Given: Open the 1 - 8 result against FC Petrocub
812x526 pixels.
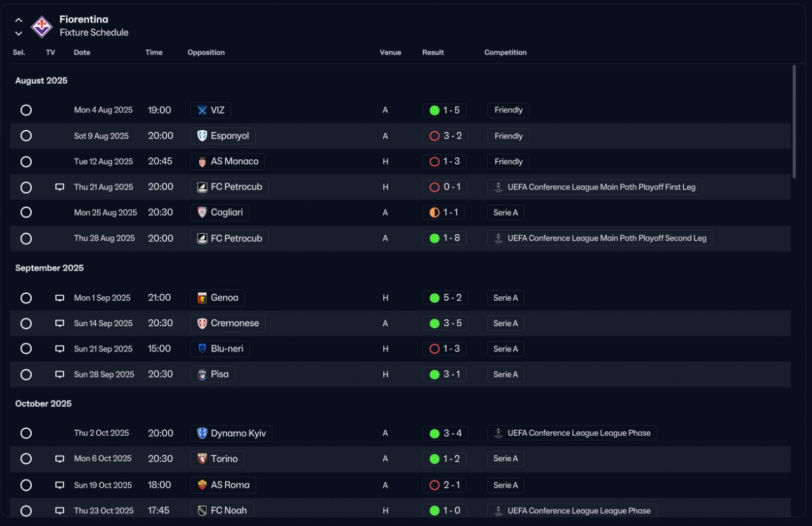Looking at the screenshot, I should (x=445, y=239).
